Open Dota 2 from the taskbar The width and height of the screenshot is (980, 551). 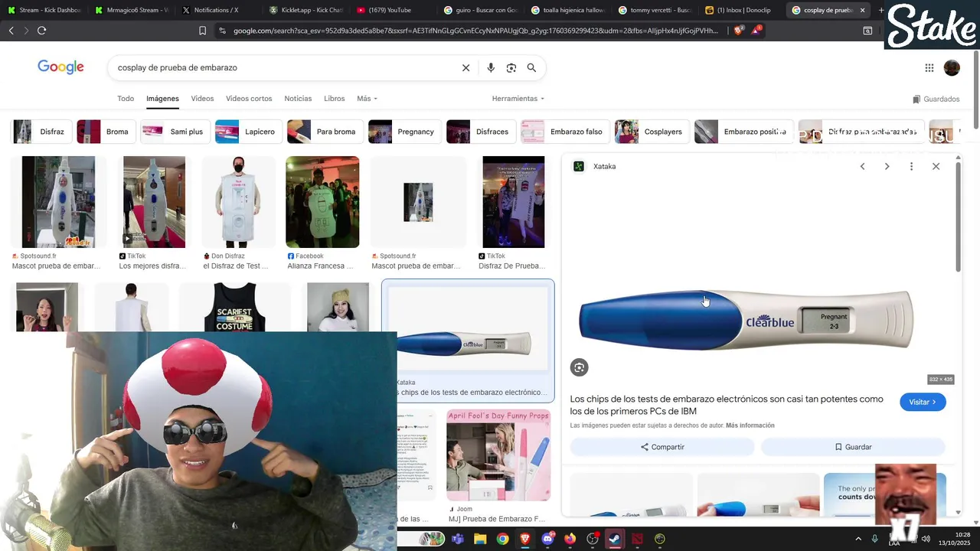click(x=637, y=539)
